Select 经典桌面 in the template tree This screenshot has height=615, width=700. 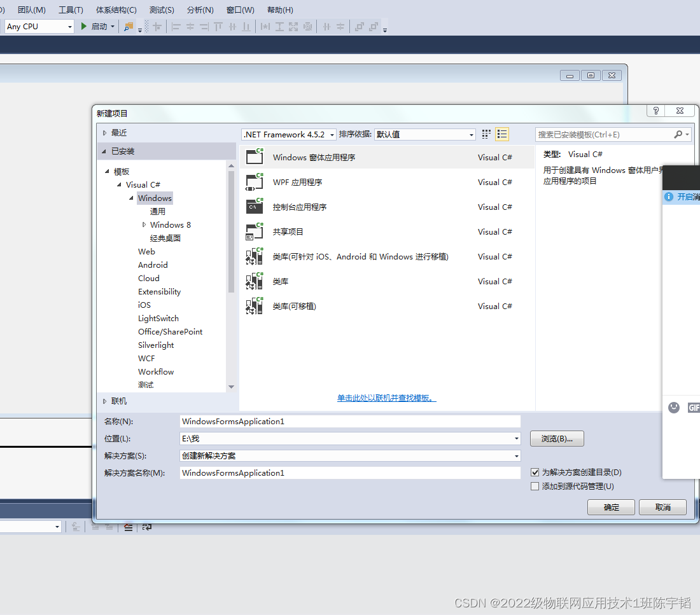pos(165,238)
